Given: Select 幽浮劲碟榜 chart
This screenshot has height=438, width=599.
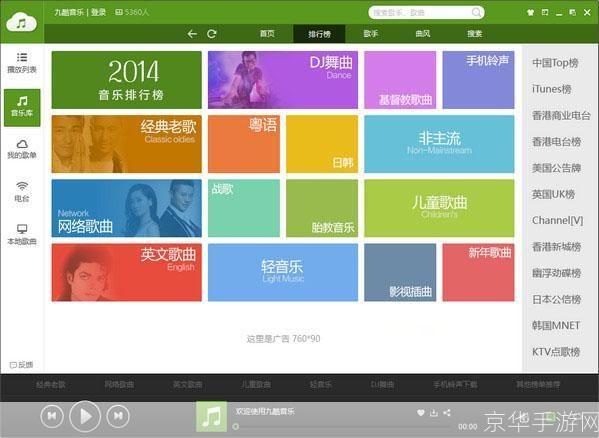Looking at the screenshot, I should coord(557,273).
